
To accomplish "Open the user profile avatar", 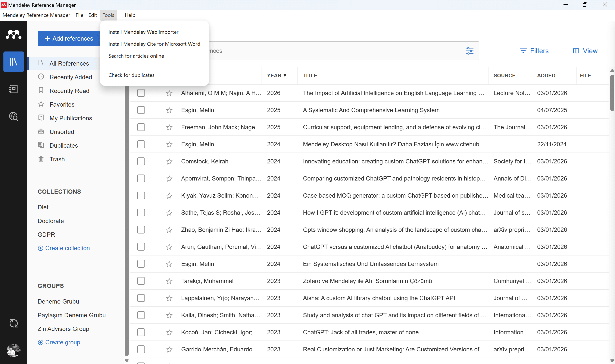I will tap(13, 350).
